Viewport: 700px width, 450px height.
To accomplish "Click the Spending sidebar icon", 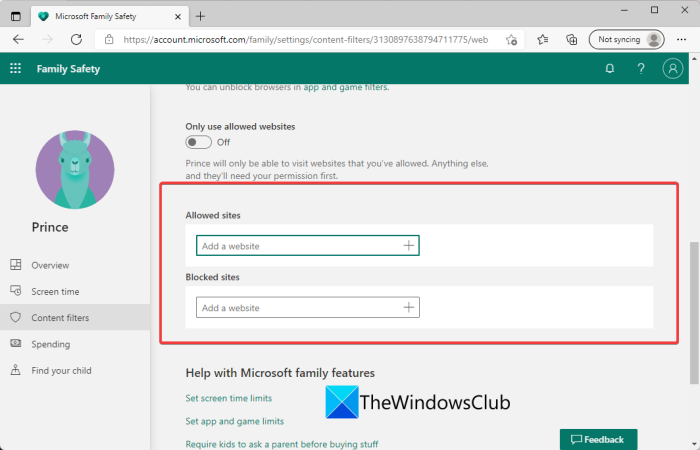I will tap(16, 344).
